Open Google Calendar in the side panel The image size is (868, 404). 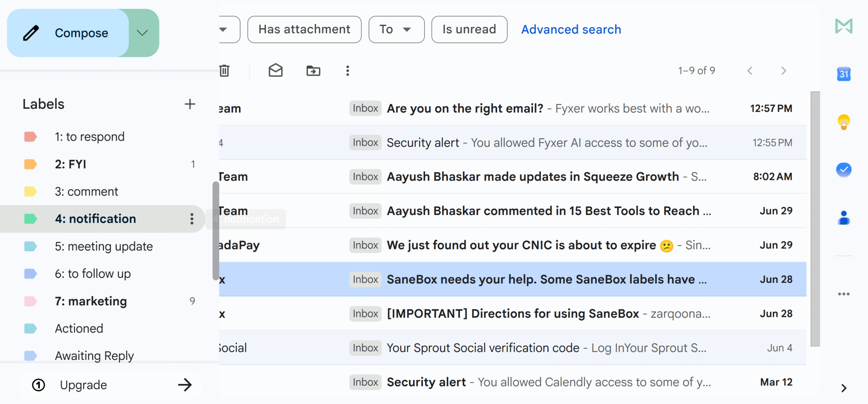tap(844, 74)
